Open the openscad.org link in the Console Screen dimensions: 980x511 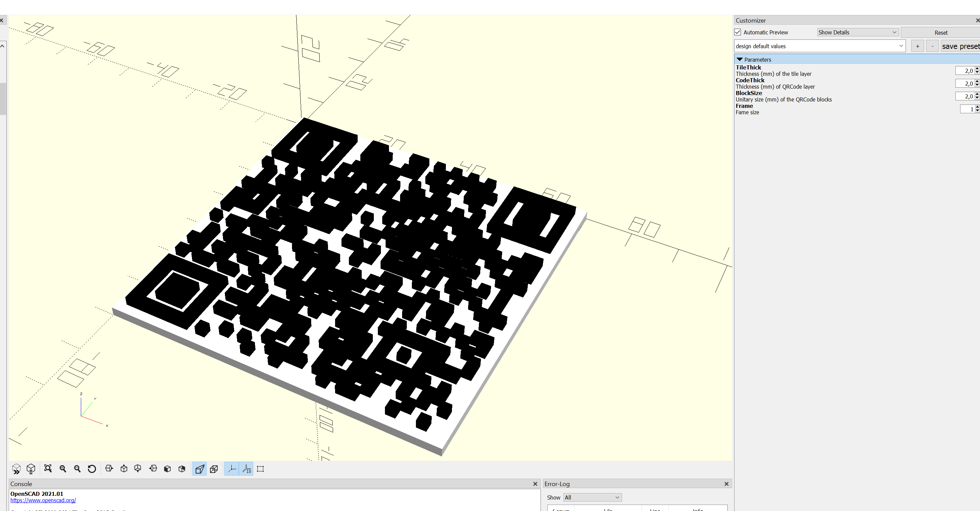43,500
